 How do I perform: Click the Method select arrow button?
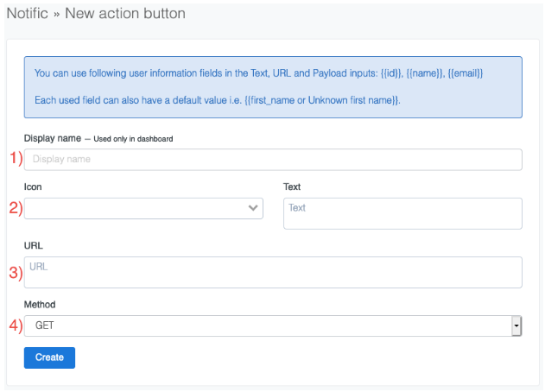[x=516, y=326]
